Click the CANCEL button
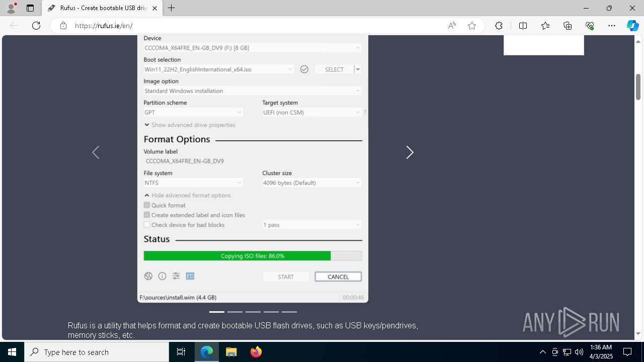 338,277
